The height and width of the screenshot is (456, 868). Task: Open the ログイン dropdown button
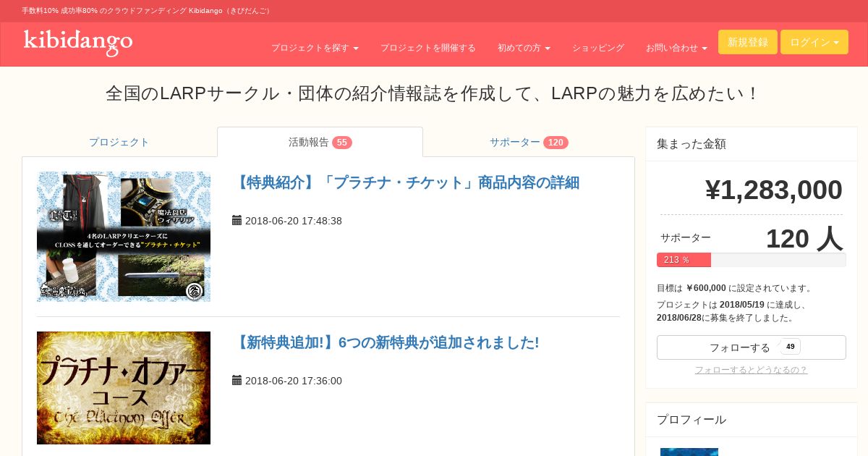pos(814,42)
